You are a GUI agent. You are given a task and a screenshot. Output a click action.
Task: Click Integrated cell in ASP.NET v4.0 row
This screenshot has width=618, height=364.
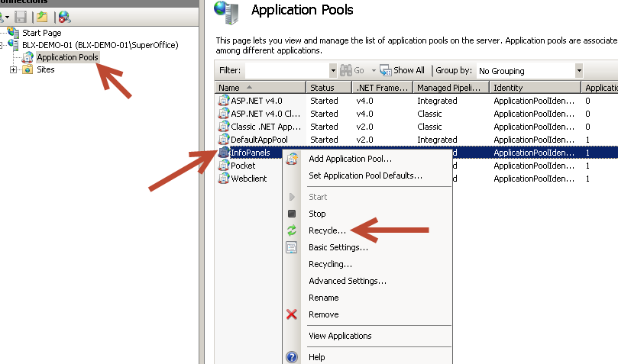pos(437,101)
